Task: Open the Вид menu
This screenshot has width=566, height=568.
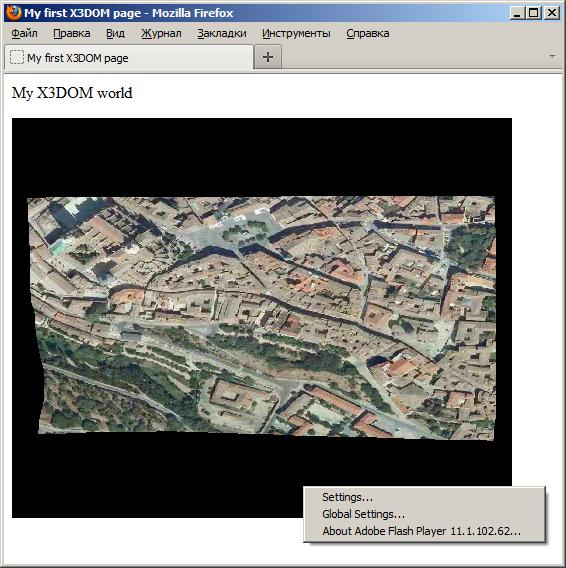Action: point(115,33)
